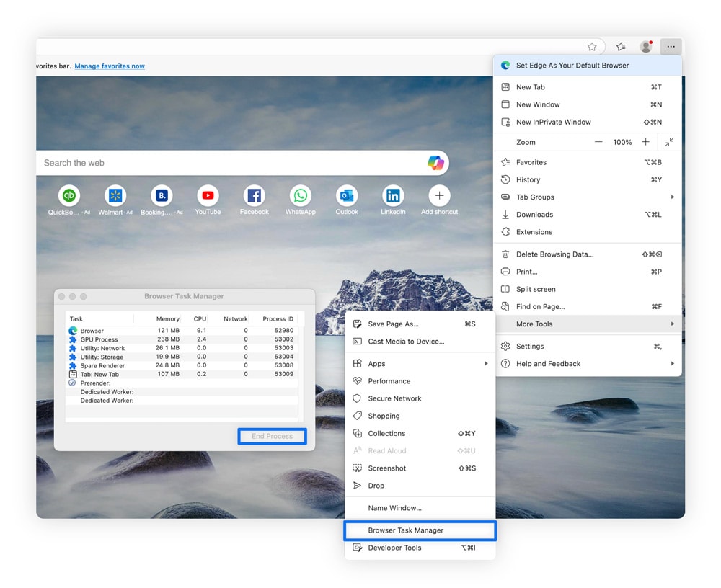Launch the WhatsApp shortcut
Viewport: 721px width, 588px height.
coord(301,195)
